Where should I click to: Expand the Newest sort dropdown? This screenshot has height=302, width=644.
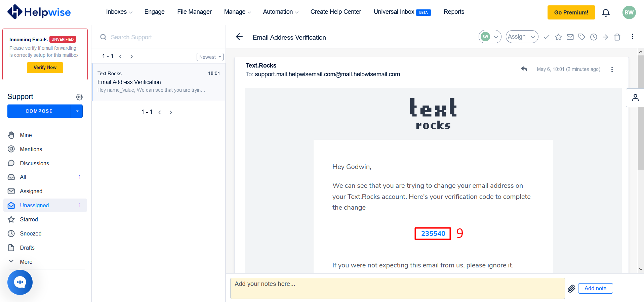tap(210, 57)
